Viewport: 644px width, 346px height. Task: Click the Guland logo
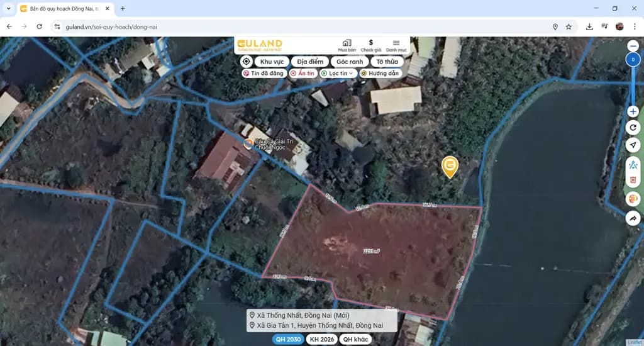[x=260, y=45]
